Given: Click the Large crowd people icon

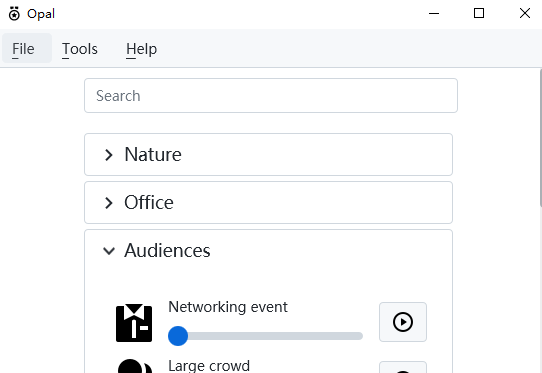Looking at the screenshot, I should pos(135,366).
